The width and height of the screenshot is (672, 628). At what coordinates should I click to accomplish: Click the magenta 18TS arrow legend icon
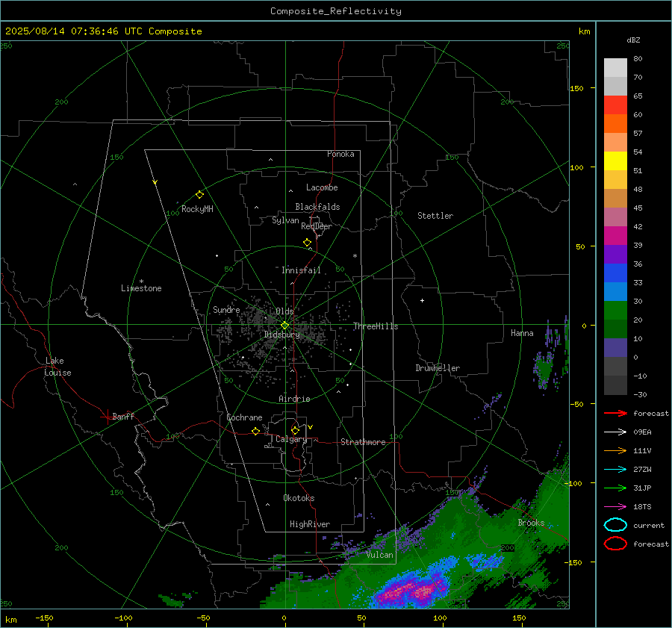pos(615,507)
